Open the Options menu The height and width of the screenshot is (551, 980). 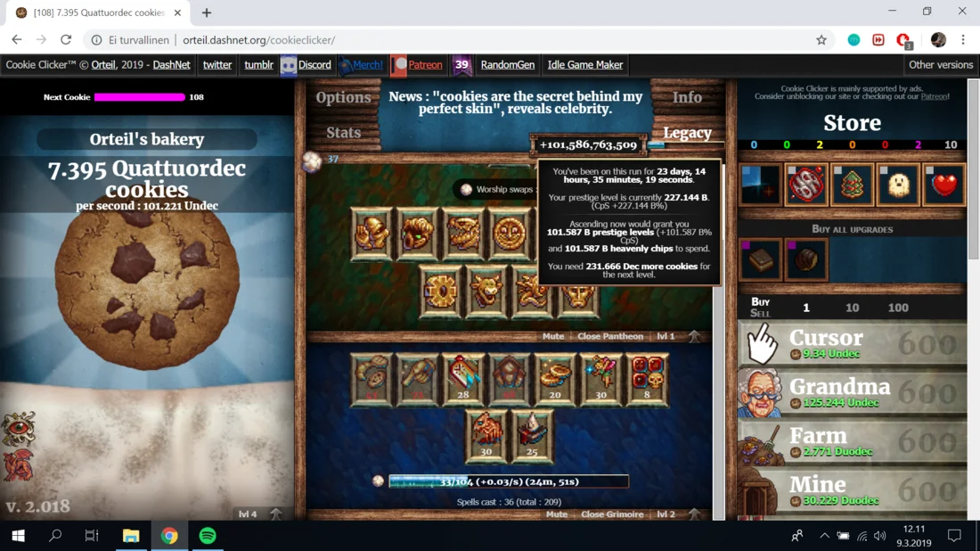(x=343, y=97)
